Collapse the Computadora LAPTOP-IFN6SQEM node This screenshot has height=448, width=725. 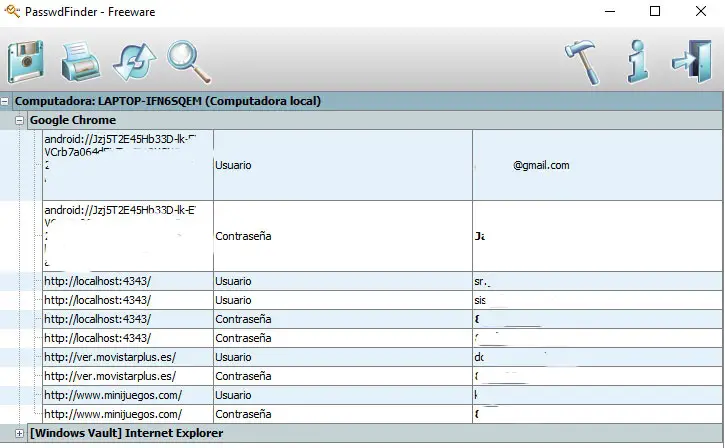(5, 101)
